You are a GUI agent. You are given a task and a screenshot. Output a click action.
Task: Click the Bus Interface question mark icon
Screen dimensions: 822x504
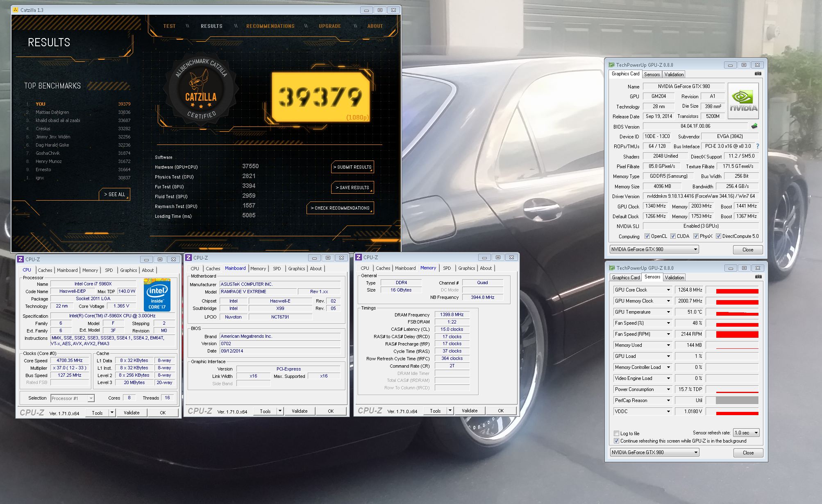tap(757, 146)
